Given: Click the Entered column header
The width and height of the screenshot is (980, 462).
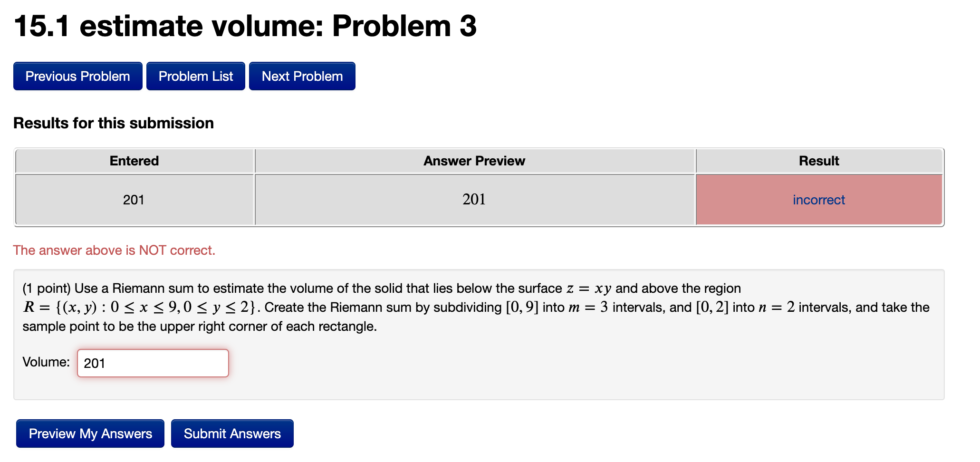Looking at the screenshot, I should [134, 161].
